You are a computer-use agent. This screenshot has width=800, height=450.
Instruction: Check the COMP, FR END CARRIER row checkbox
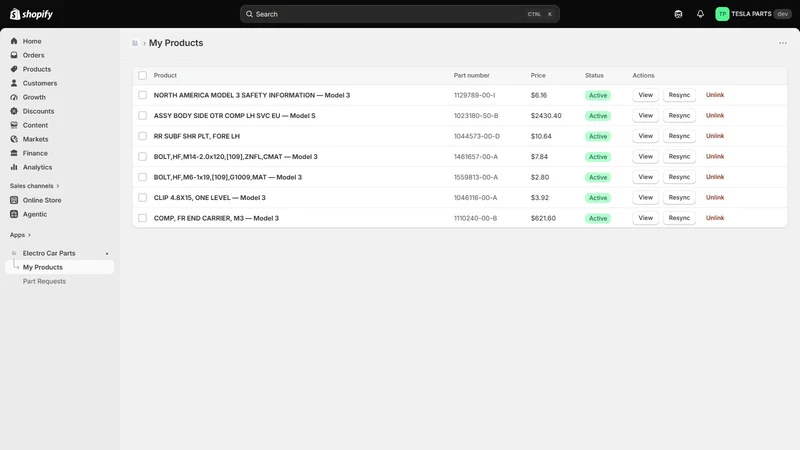click(142, 218)
